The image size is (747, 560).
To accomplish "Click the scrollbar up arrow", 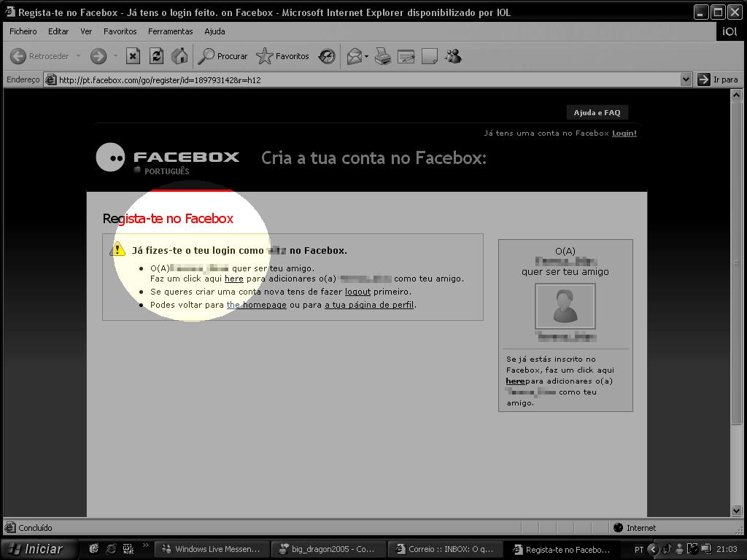I will coord(737,96).
